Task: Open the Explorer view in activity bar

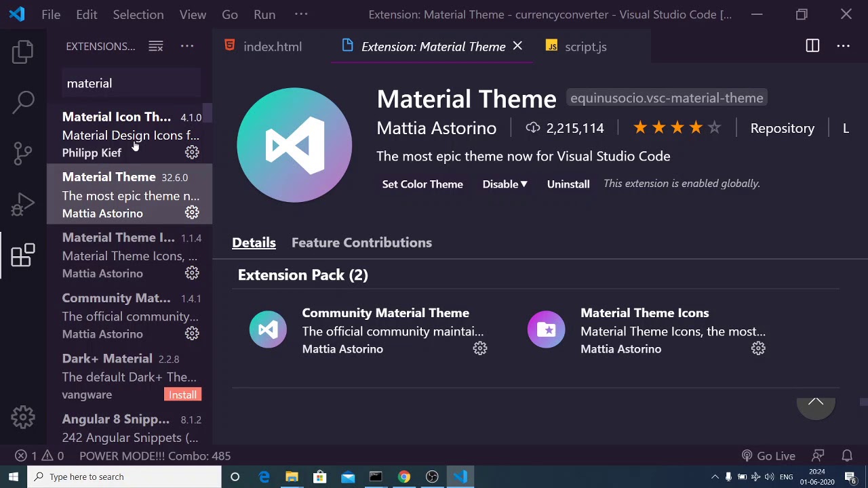Action: click(x=23, y=52)
